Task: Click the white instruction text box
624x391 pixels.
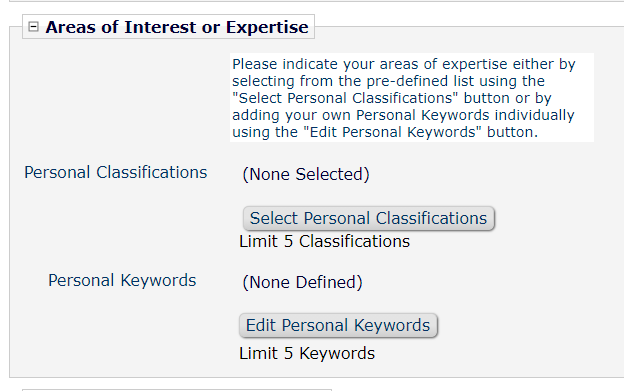Action: 412,97
